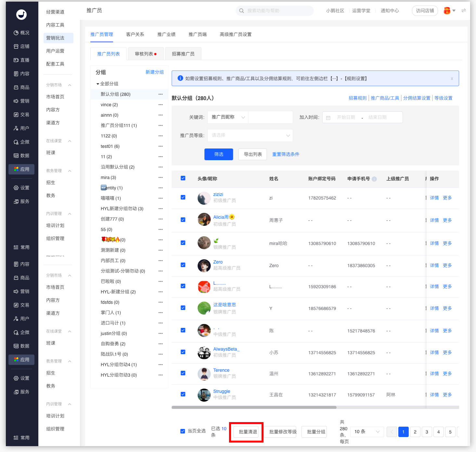
Task: Switch to the 审核列表 tab
Action: click(146, 54)
